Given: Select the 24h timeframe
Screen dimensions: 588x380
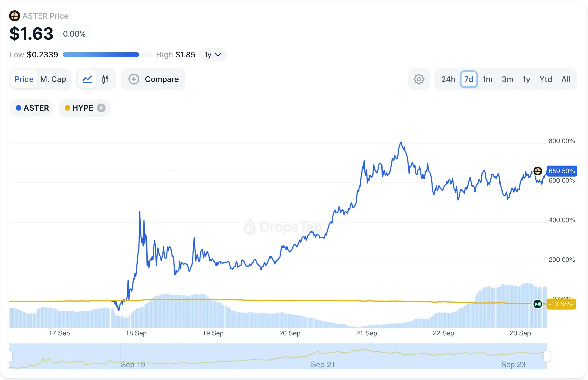Looking at the screenshot, I should 448,79.
